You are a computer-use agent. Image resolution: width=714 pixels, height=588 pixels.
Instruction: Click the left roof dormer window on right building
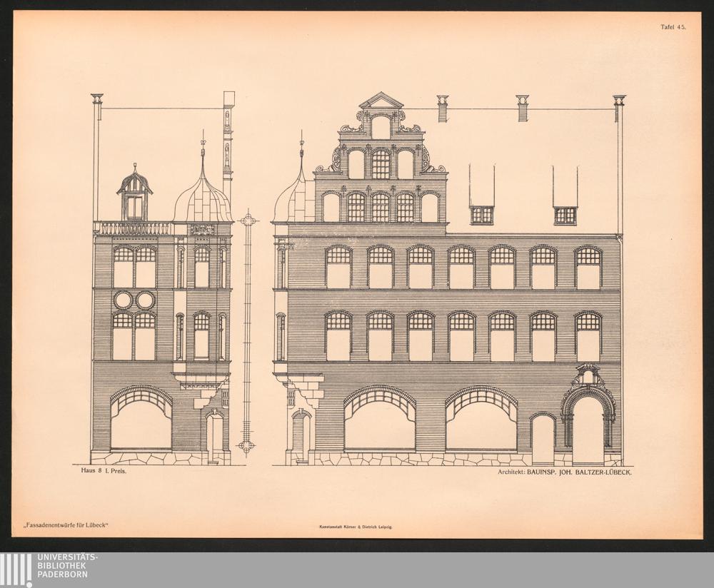[481, 214]
